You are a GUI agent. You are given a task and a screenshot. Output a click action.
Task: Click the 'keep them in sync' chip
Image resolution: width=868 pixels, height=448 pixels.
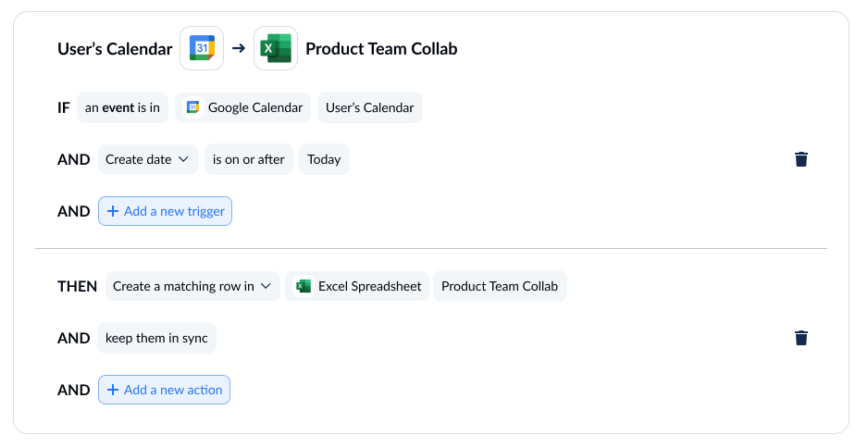coord(156,338)
